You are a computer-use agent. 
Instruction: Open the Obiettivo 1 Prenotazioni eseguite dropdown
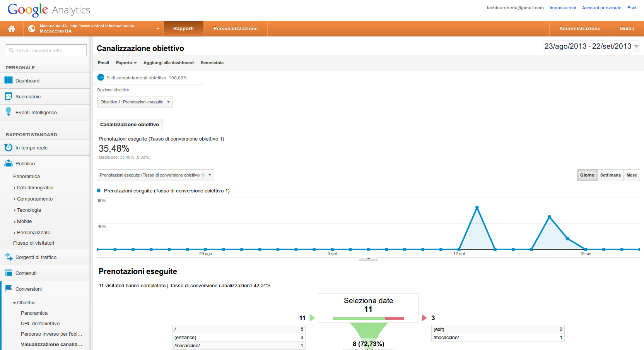pos(135,102)
